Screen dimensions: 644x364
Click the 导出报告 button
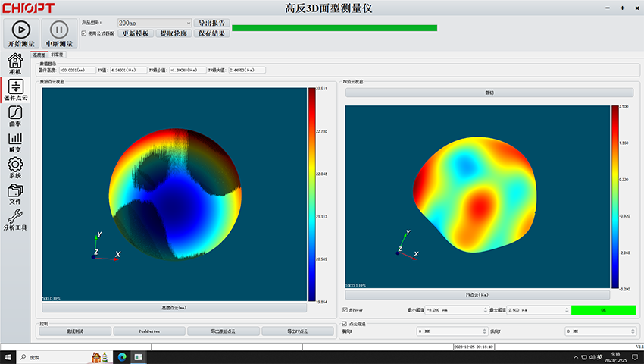[211, 24]
